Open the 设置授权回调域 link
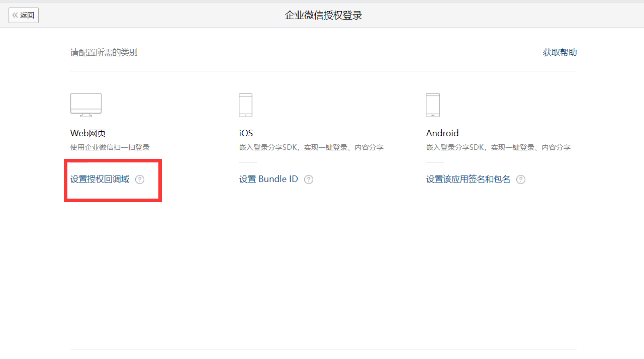Viewport: 644px width, 359px height. click(x=100, y=179)
